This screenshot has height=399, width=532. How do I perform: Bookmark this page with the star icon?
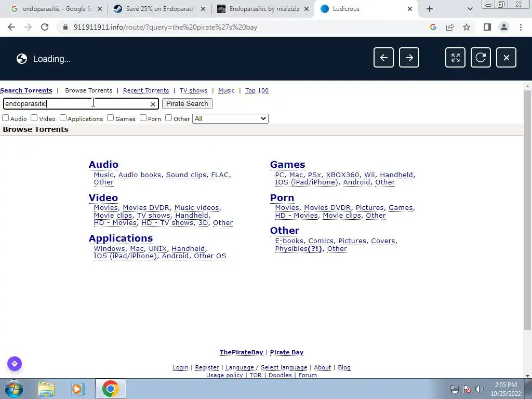tap(467, 27)
